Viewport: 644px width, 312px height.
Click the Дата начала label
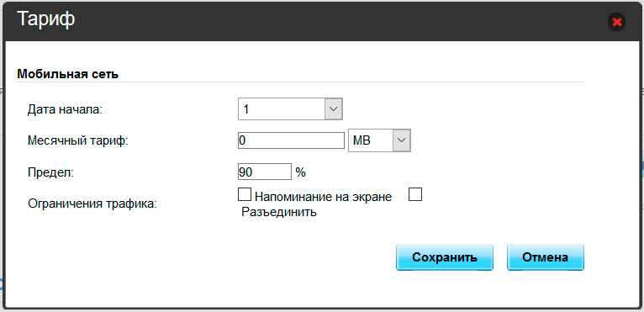click(x=65, y=110)
